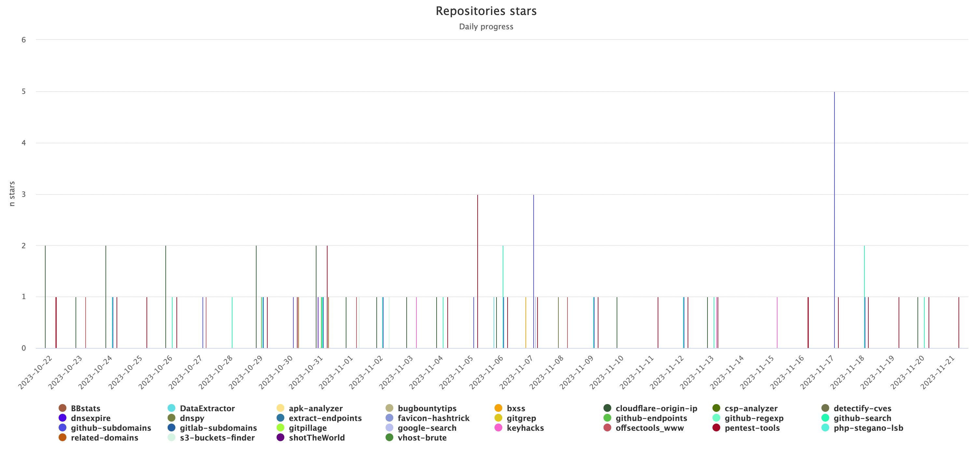This screenshot has width=980, height=449.
Task: Click the s3-buckets-finder legend label
Action: coord(217,438)
